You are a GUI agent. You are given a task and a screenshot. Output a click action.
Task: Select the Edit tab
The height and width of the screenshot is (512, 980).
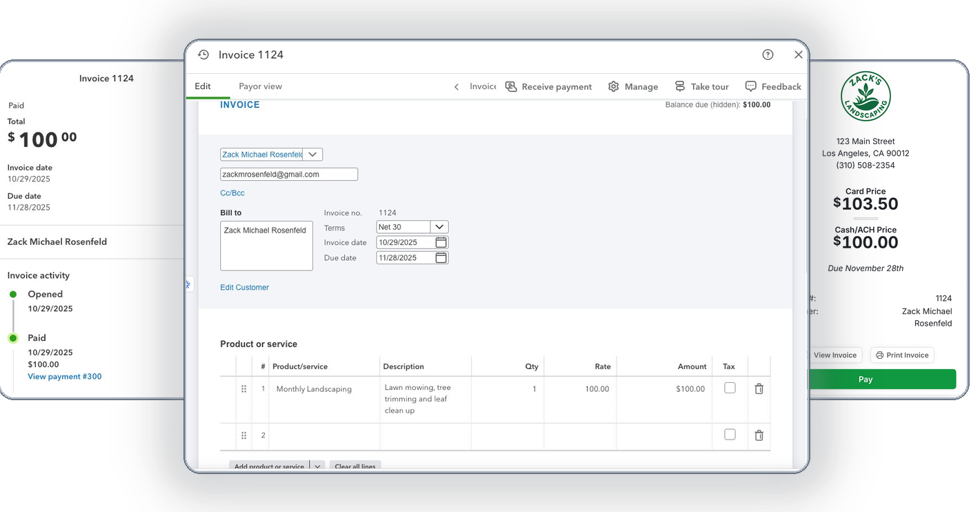click(x=203, y=86)
